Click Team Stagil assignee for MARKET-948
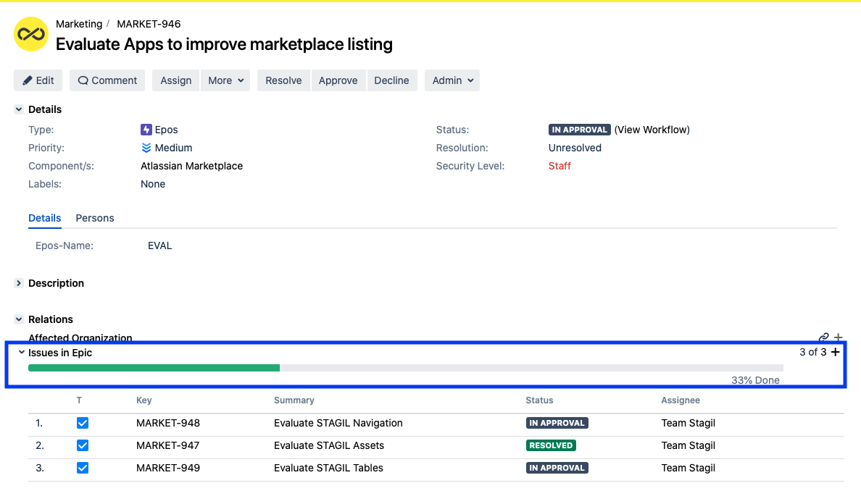The height and width of the screenshot is (504, 861). 688,424
